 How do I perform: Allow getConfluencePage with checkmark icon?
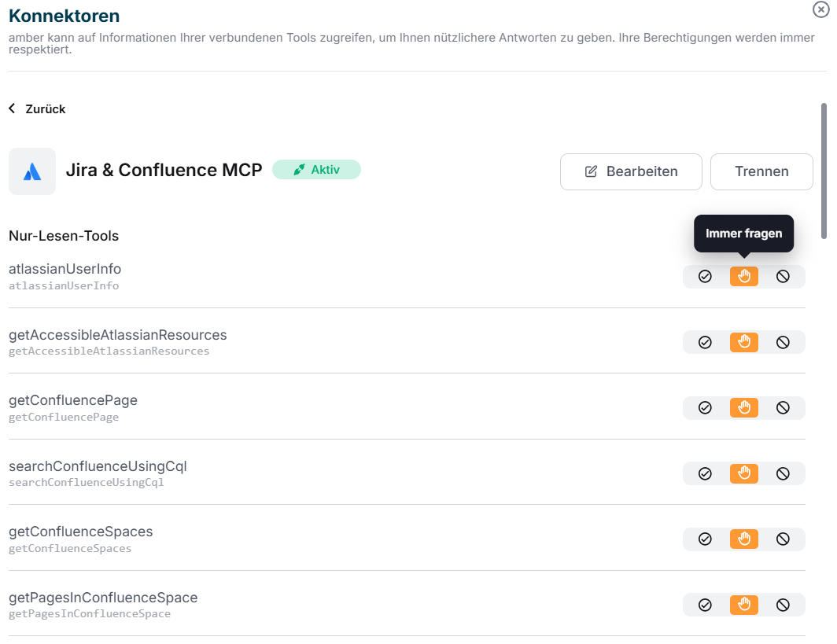705,407
